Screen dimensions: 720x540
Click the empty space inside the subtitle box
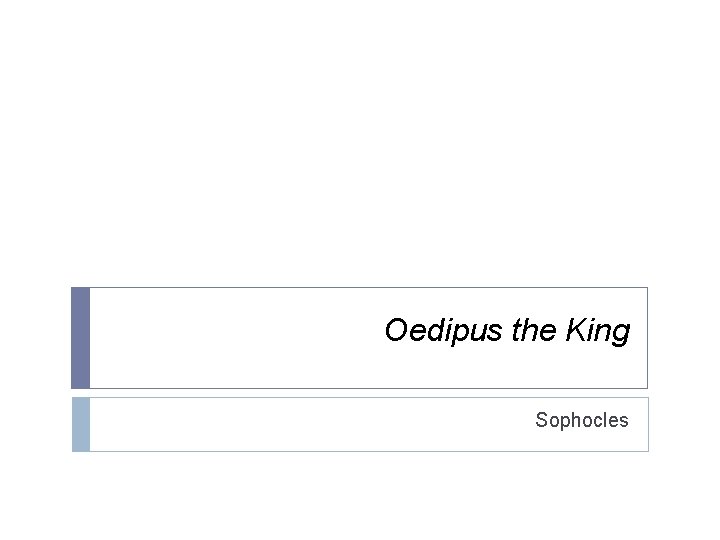[x=300, y=424]
